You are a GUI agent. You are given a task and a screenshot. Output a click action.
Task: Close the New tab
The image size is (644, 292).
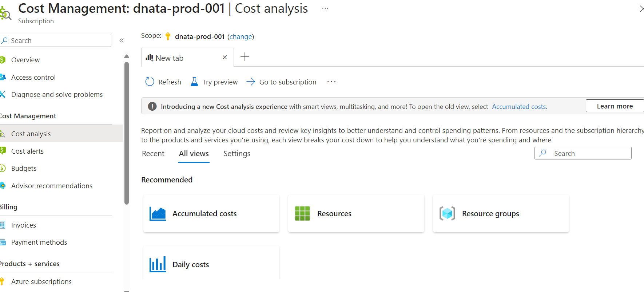(x=225, y=57)
